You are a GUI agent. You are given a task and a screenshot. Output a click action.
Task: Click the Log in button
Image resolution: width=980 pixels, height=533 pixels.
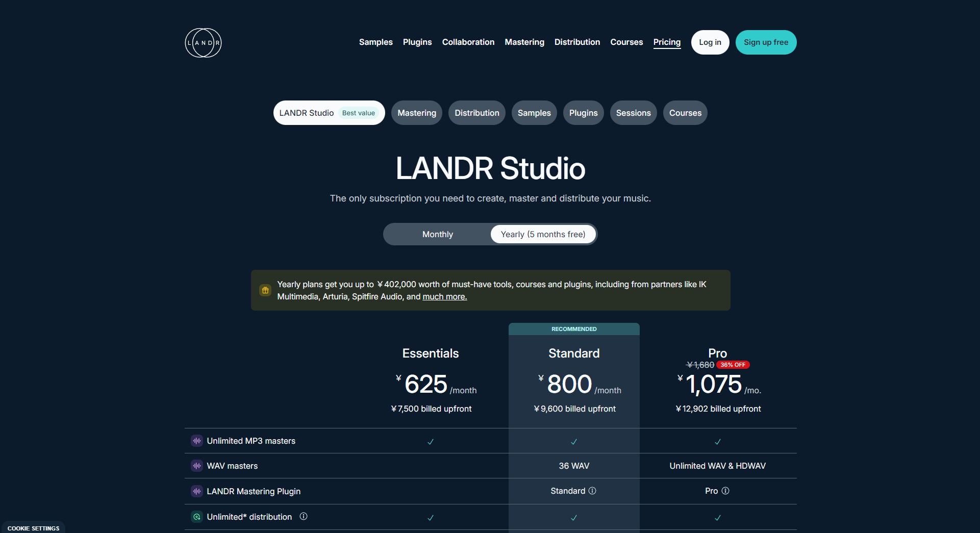click(710, 42)
